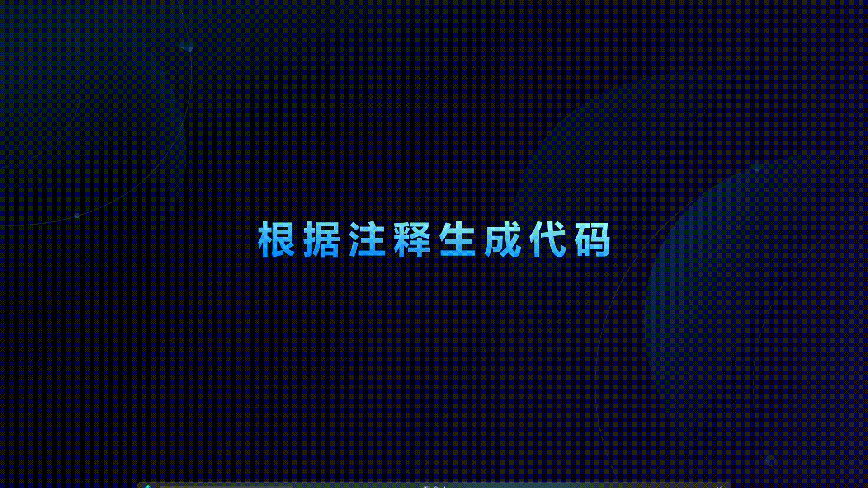The height and width of the screenshot is (488, 868).
Task: Click the character 根 in the title
Action: click(x=276, y=239)
